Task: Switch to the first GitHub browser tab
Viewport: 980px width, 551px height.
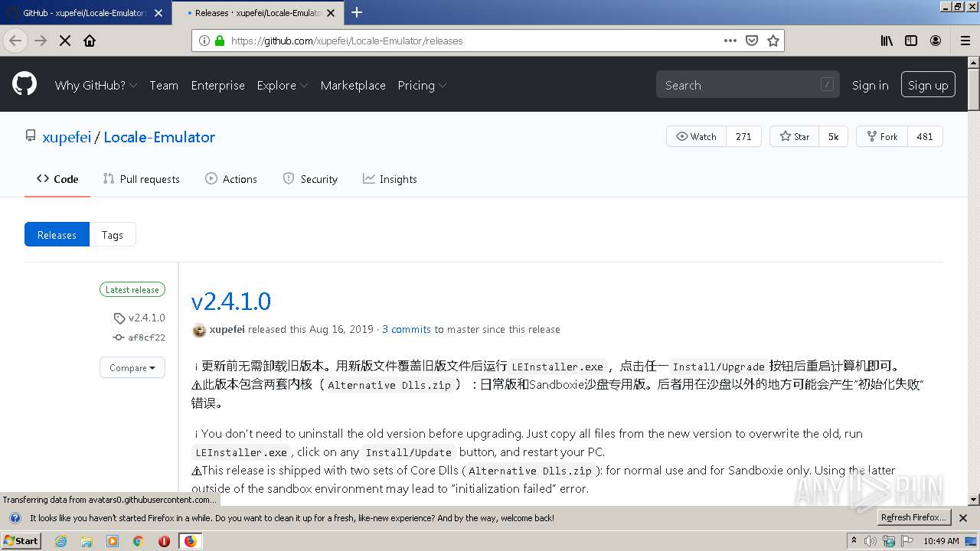Action: click(84, 12)
